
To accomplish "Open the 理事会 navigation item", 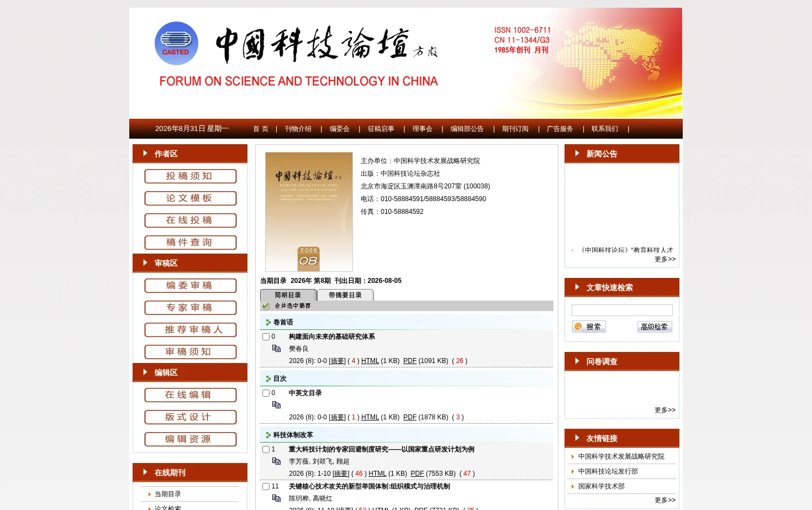I will [423, 129].
